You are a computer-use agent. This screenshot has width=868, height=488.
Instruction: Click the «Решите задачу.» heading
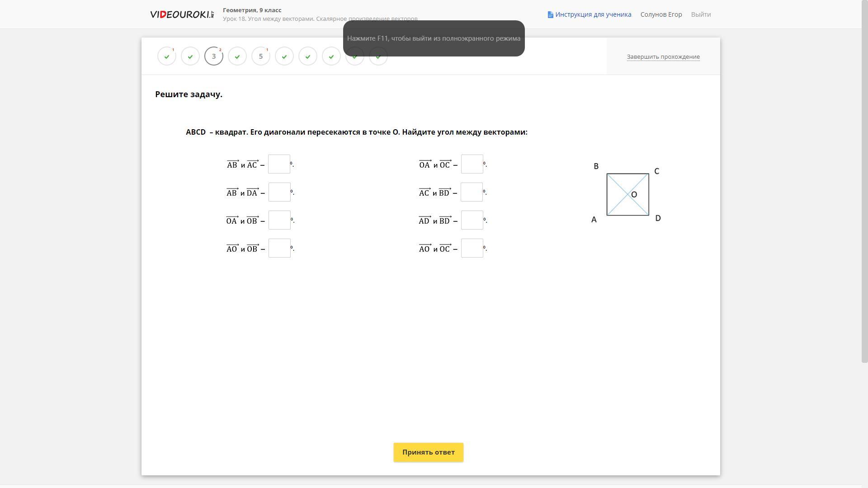(x=189, y=94)
